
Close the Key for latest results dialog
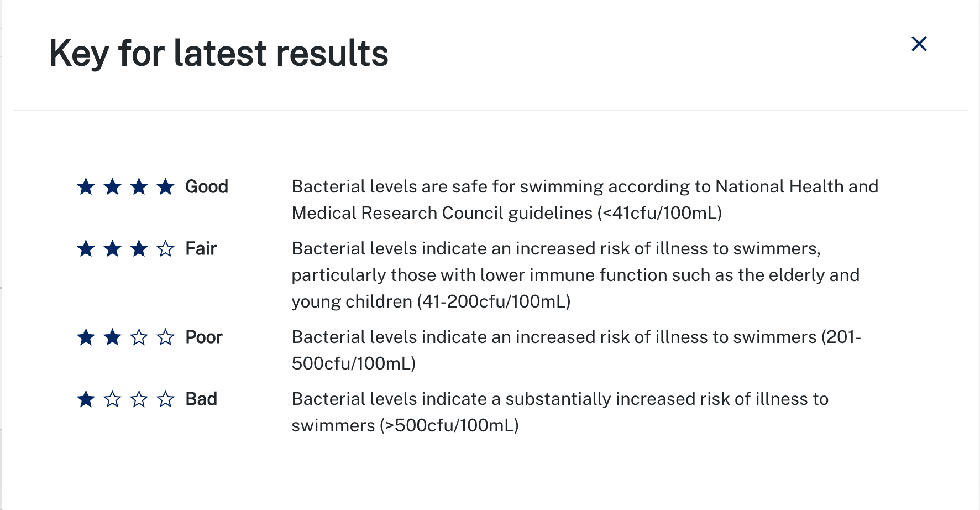919,44
